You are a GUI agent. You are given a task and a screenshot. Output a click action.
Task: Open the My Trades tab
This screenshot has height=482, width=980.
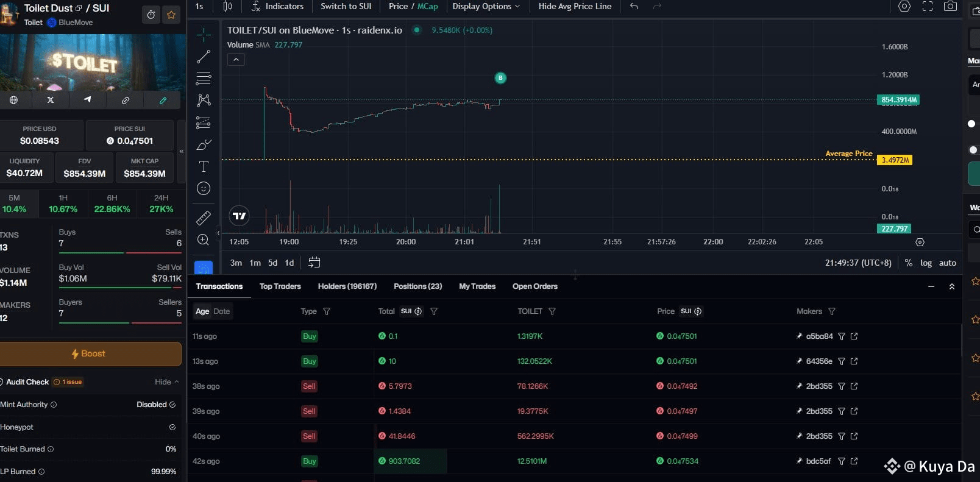tap(477, 286)
